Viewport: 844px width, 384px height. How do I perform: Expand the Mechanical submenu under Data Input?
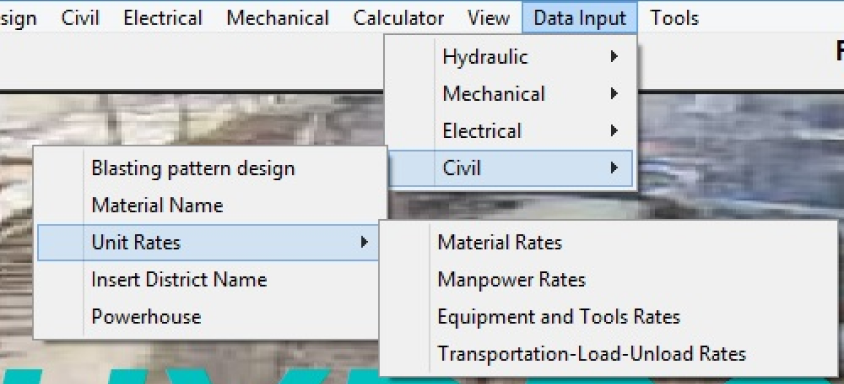coord(510,94)
